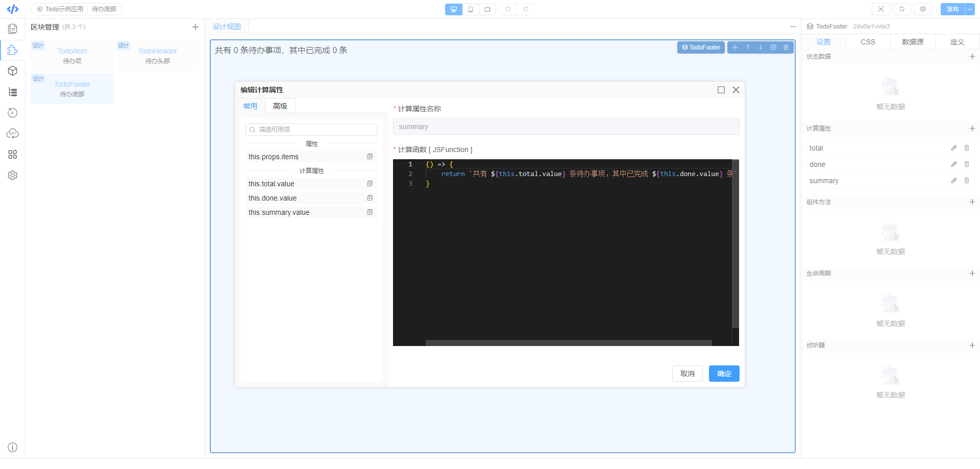Viewport: 980px width, 469px height.
Task: Open the TodoItem block card
Action: coord(72,56)
